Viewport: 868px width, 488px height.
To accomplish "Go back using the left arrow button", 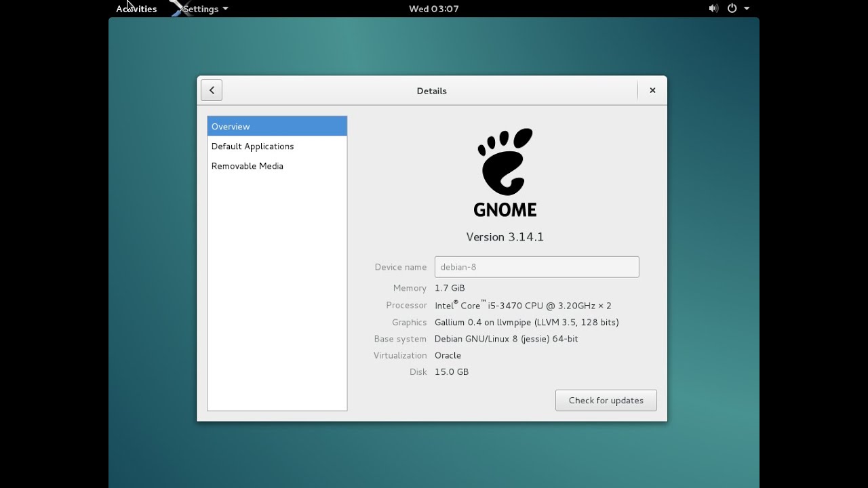I will pyautogui.click(x=212, y=90).
